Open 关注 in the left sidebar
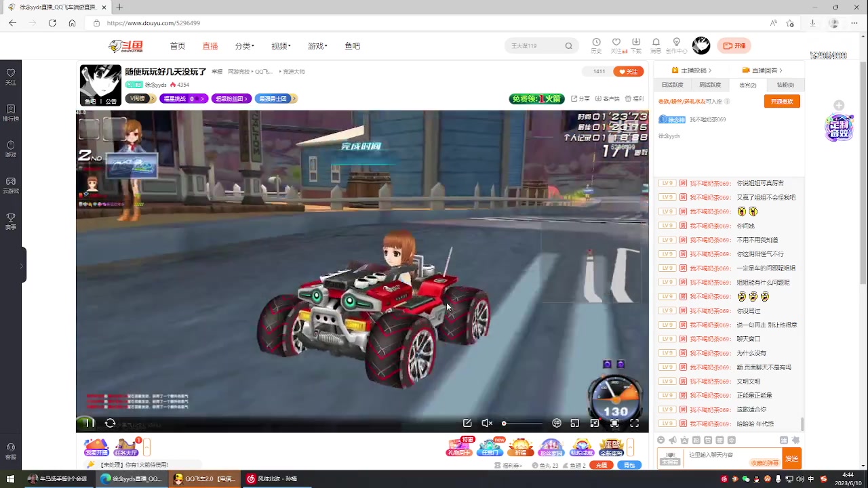Image resolution: width=868 pixels, height=488 pixels. pos(11,76)
